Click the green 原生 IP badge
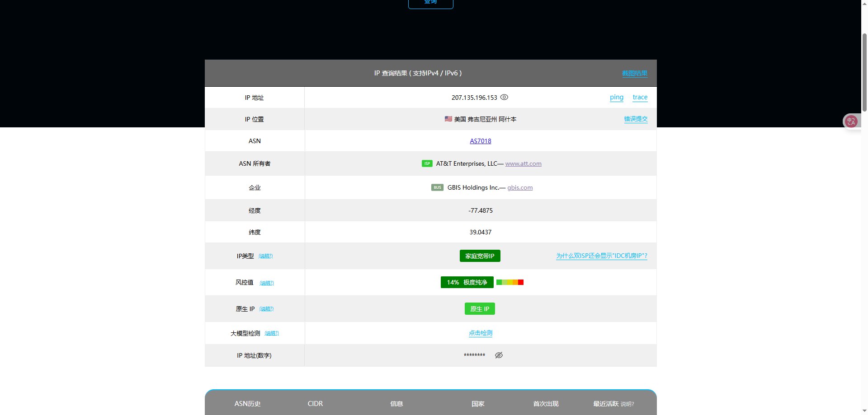This screenshot has width=868, height=415. tap(480, 308)
